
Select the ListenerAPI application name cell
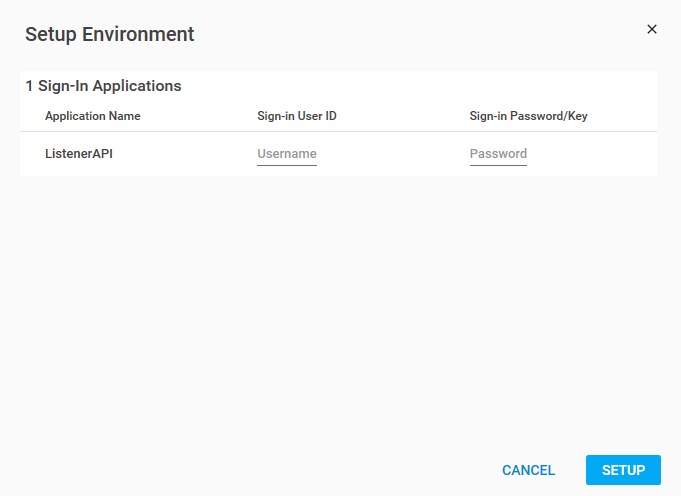click(x=79, y=154)
